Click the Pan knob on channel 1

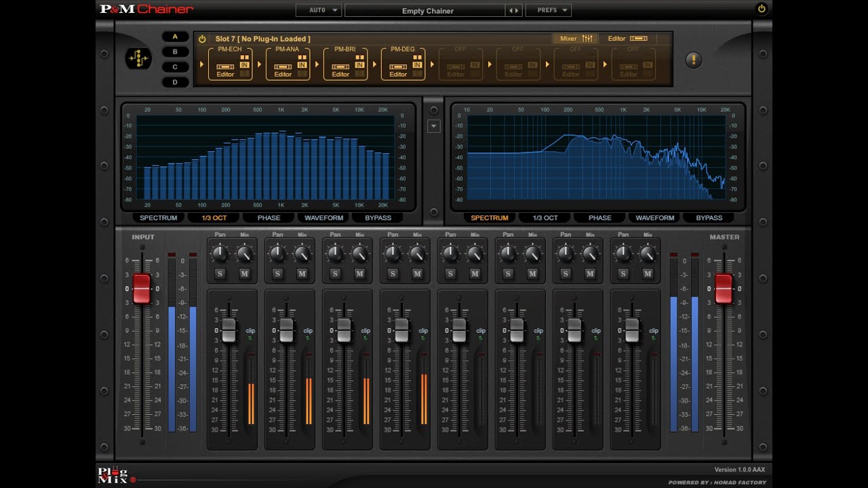pos(220,254)
